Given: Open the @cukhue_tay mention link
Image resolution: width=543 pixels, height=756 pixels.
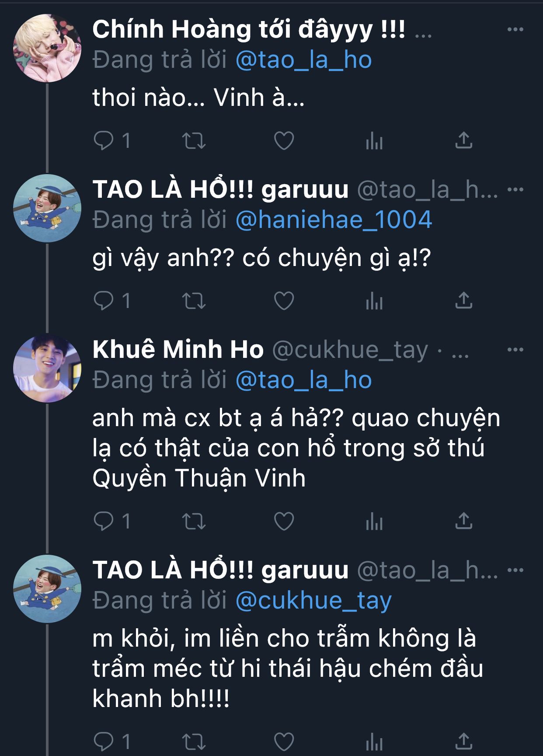Looking at the screenshot, I should (313, 600).
